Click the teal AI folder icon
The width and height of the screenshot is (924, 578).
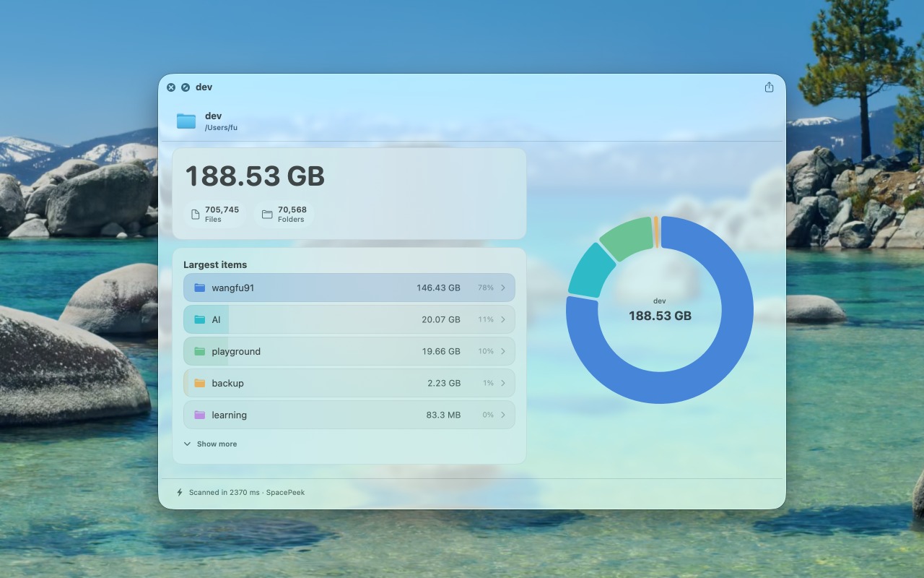[x=200, y=319]
